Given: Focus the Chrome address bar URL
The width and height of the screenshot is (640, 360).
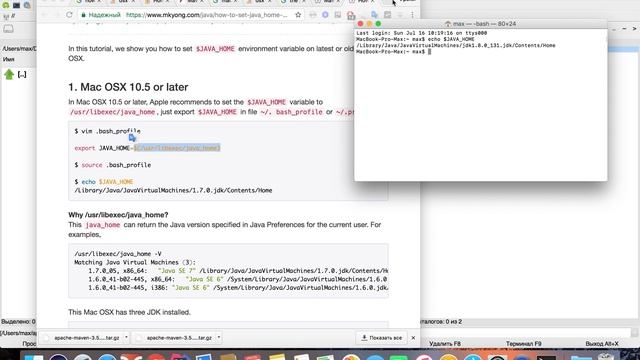Looking at the screenshot, I should pyautogui.click(x=207, y=15).
